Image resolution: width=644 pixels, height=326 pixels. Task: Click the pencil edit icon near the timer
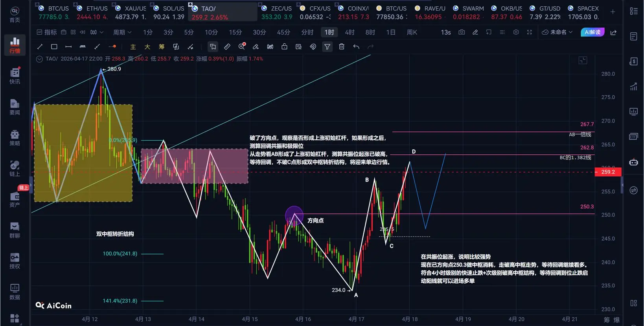475,32
